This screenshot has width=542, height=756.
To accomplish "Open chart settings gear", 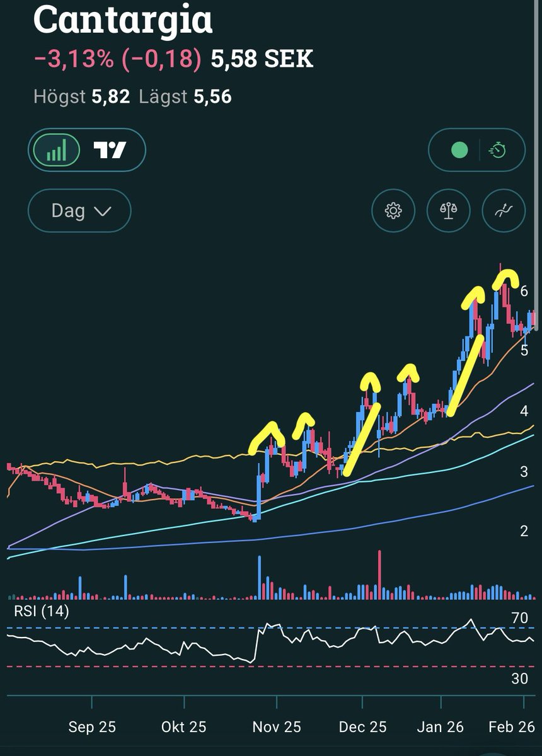I will coord(394,210).
